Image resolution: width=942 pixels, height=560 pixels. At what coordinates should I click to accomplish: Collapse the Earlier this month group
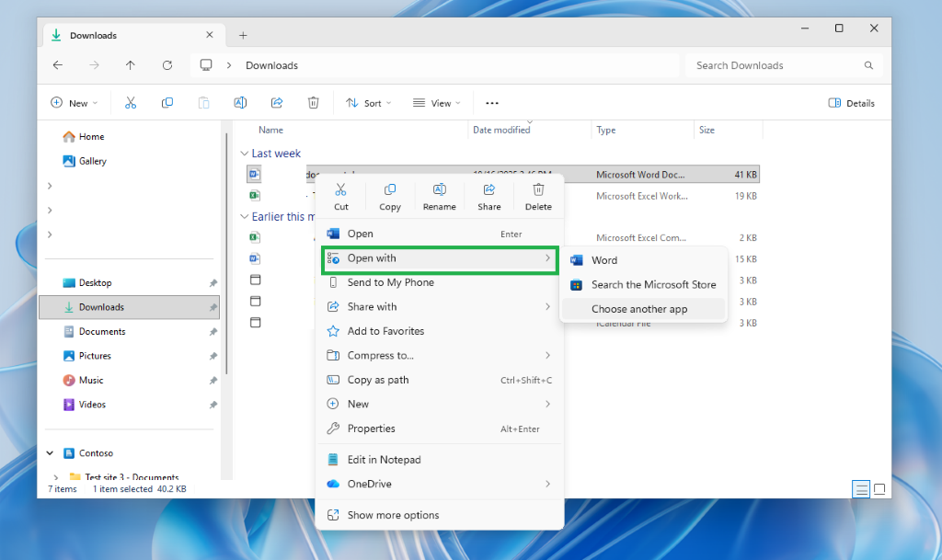click(245, 217)
